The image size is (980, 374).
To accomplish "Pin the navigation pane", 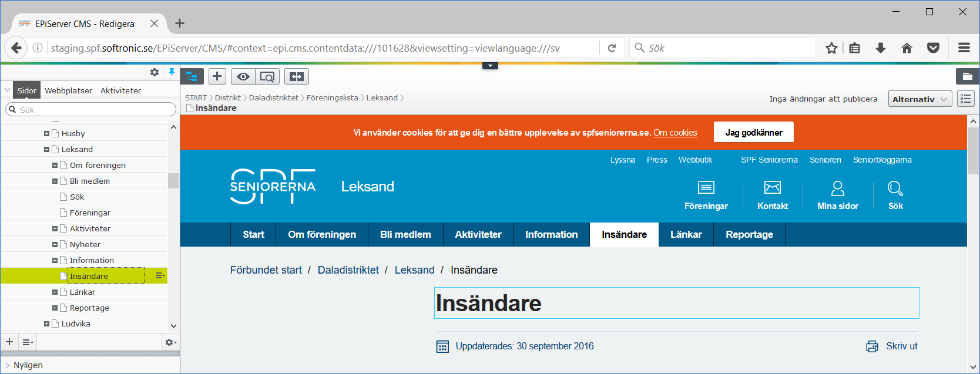I will point(172,72).
